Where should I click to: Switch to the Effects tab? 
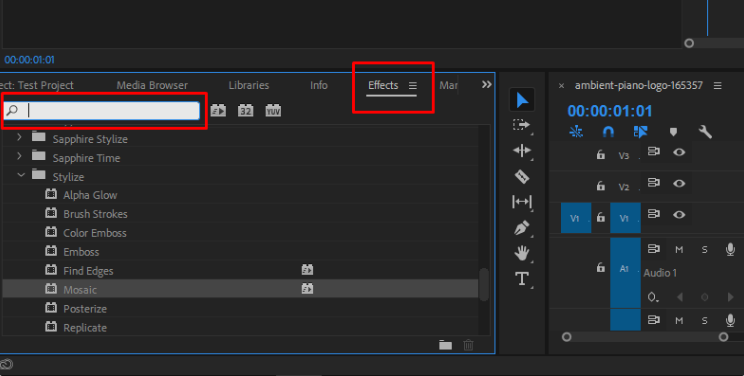[x=383, y=85]
